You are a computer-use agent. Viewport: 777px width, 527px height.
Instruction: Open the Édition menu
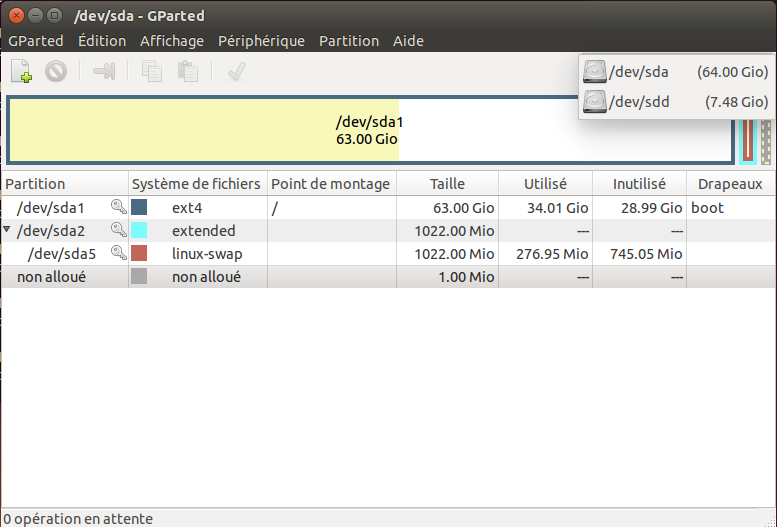(102, 41)
